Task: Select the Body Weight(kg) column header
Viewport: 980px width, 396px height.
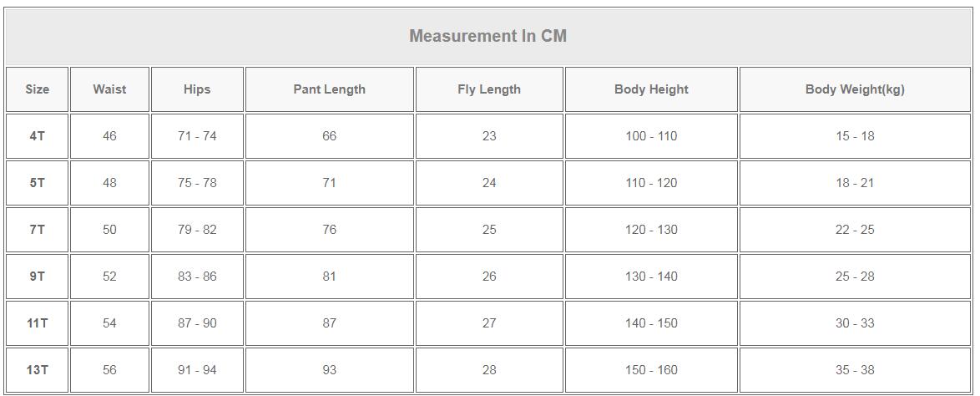Action: (855, 89)
